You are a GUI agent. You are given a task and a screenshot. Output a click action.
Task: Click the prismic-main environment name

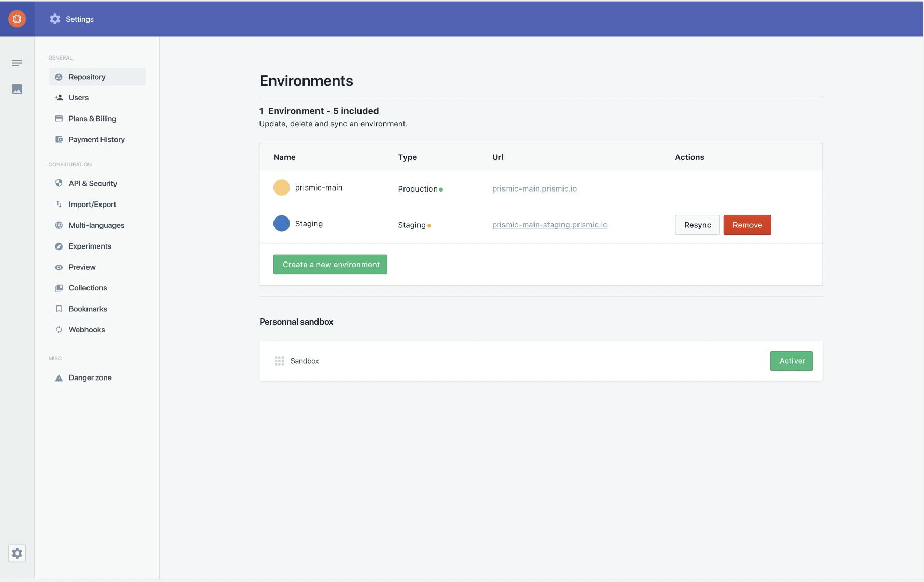pyautogui.click(x=319, y=187)
